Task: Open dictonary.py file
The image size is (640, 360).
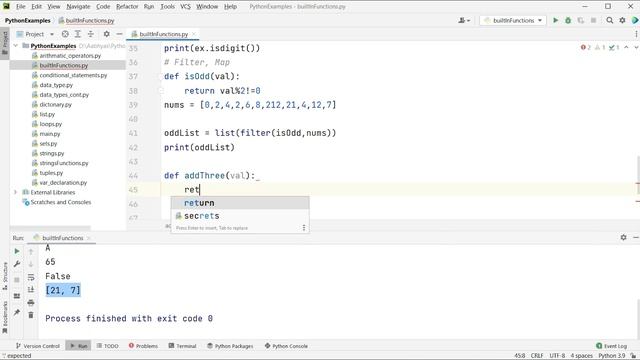Action: point(55,104)
